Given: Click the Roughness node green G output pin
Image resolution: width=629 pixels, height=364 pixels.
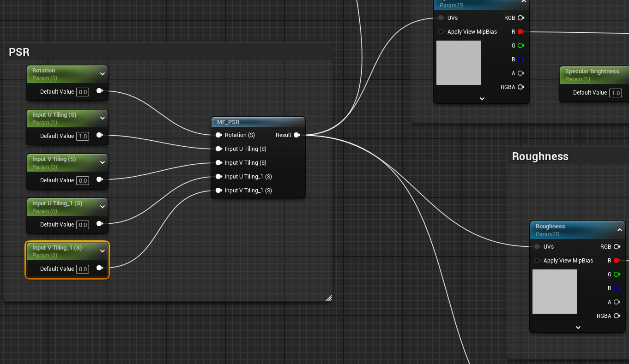Looking at the screenshot, I should tap(617, 274).
